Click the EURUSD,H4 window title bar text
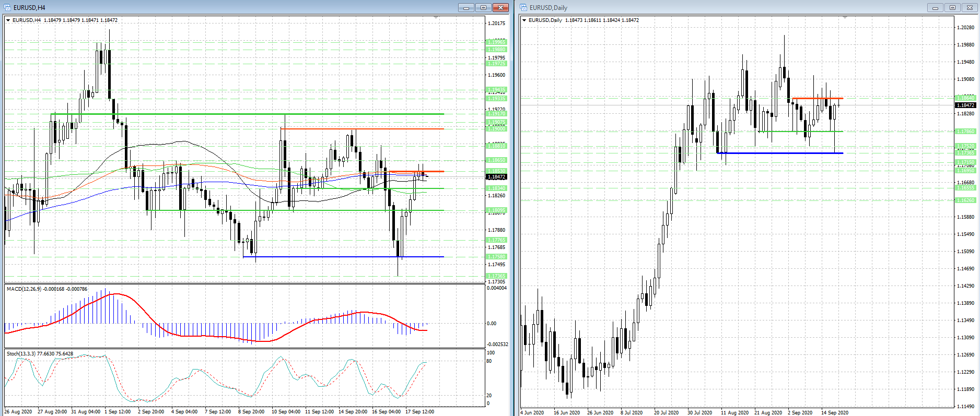Screen dimensions: 980x416 coord(29,7)
